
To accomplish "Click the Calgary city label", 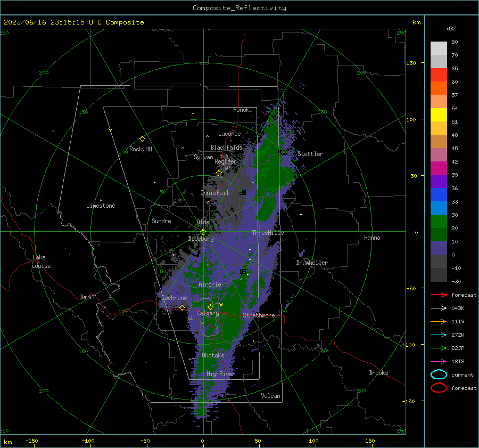I will [208, 313].
